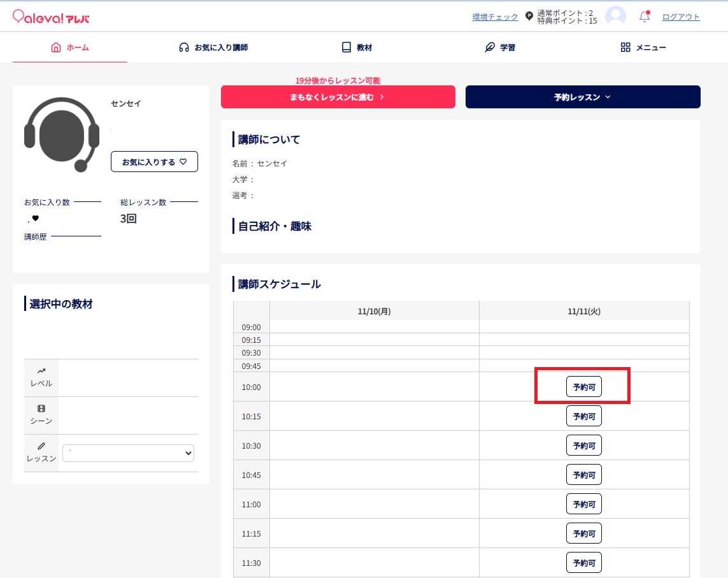Click the scene film icon

coord(41,408)
